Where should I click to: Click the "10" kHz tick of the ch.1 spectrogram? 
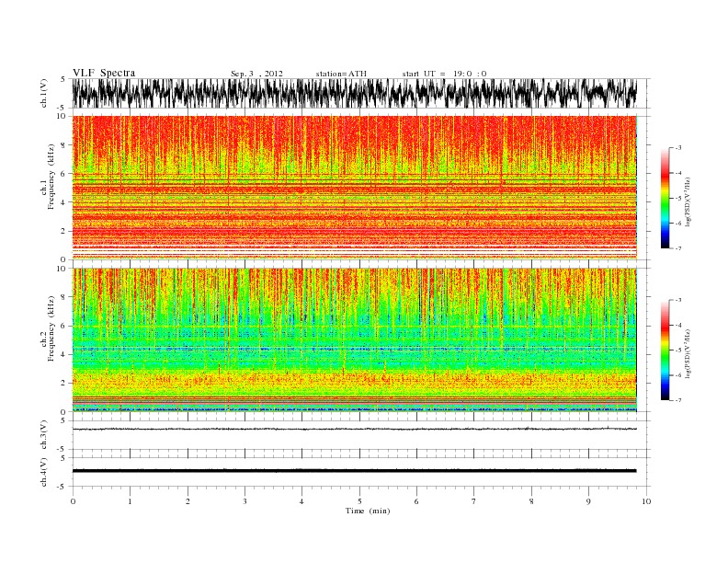62,116
